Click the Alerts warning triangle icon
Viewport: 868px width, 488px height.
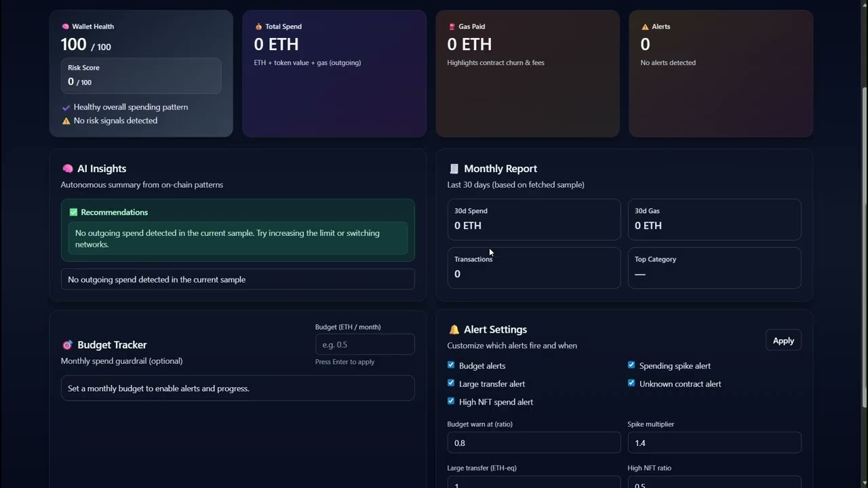(x=645, y=26)
